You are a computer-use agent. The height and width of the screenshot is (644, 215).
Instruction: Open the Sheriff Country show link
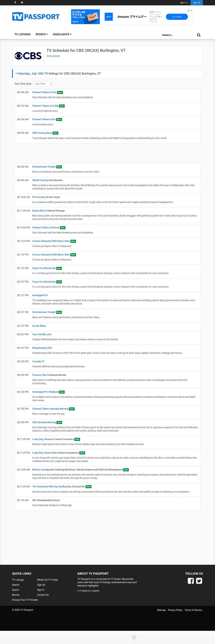(40, 180)
